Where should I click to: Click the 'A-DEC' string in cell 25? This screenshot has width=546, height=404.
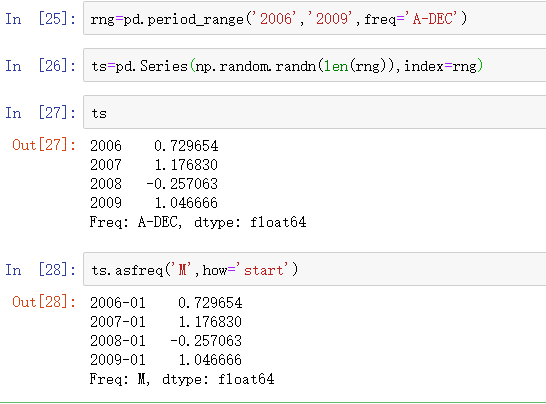[x=434, y=18]
